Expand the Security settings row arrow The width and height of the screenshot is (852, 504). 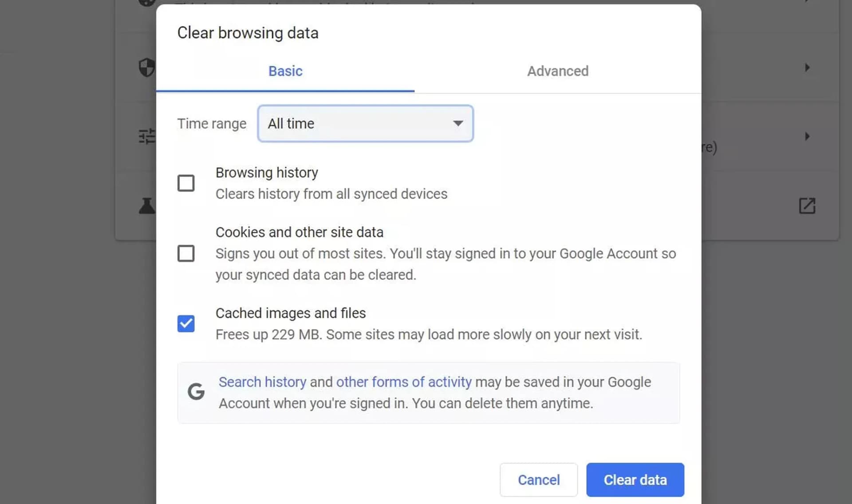coord(807,67)
